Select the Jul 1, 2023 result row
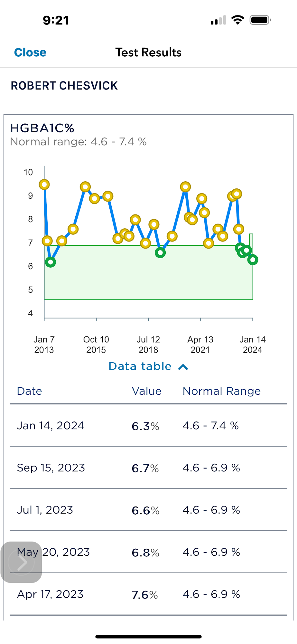The height and width of the screenshot is (644, 297). 148,510
